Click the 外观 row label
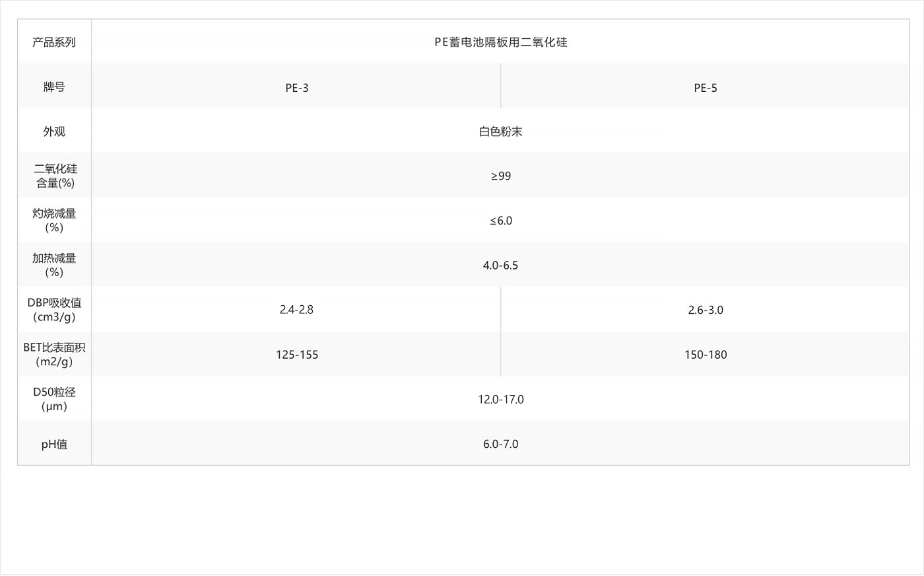 (54, 131)
